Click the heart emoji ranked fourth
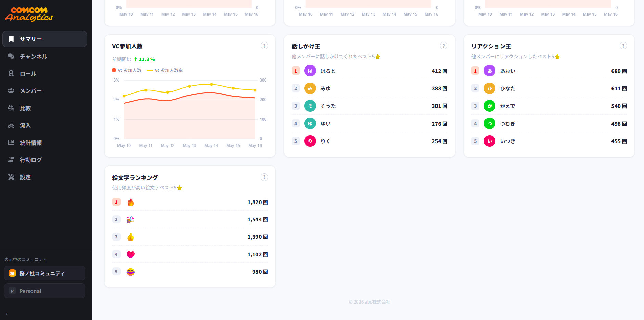Image resolution: width=644 pixels, height=320 pixels. [130, 255]
